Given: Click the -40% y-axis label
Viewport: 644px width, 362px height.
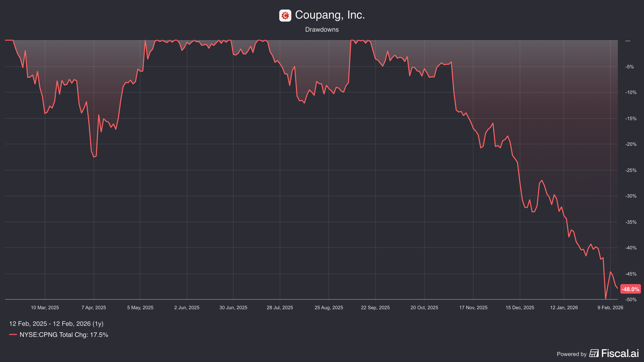Looking at the screenshot, I should (631, 248).
